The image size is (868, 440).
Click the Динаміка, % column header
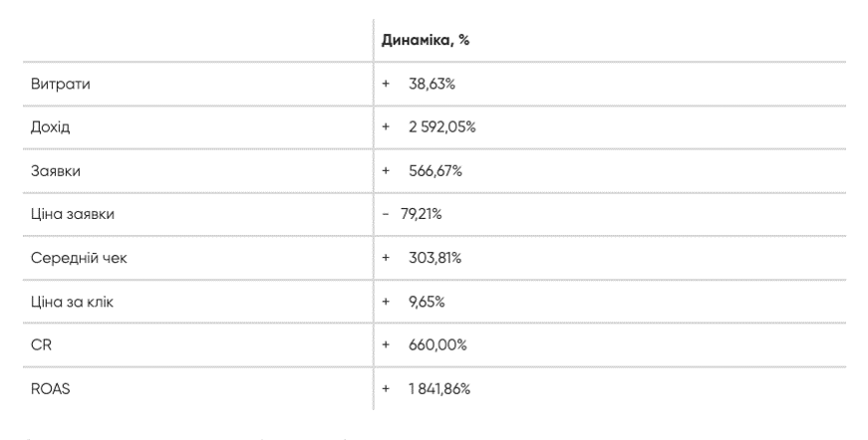click(x=426, y=41)
